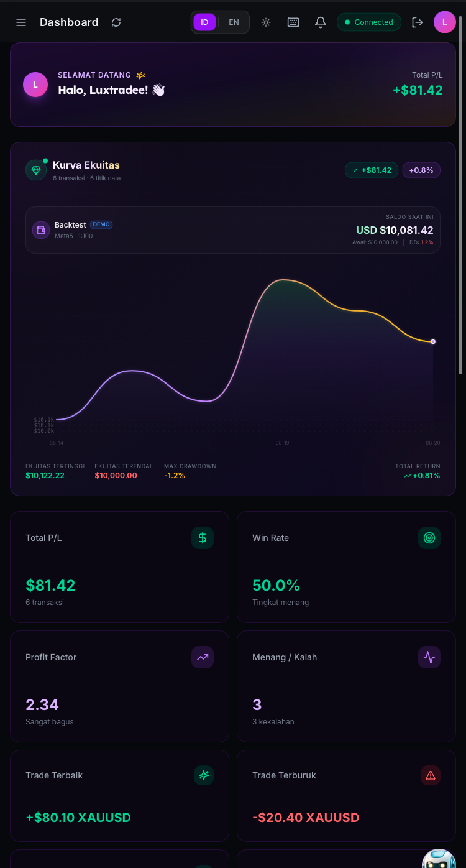Click the Dashboard page title
The image size is (466, 868).
click(69, 22)
